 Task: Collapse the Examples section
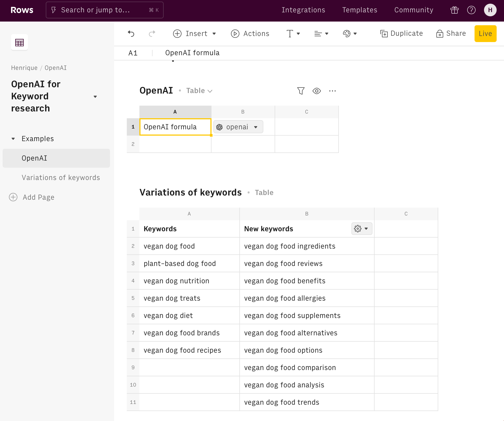13,139
